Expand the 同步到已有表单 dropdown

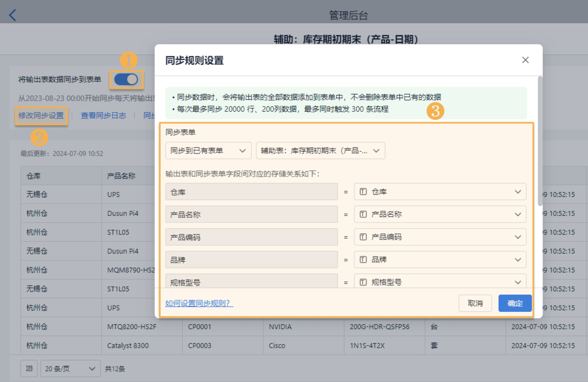pos(208,151)
